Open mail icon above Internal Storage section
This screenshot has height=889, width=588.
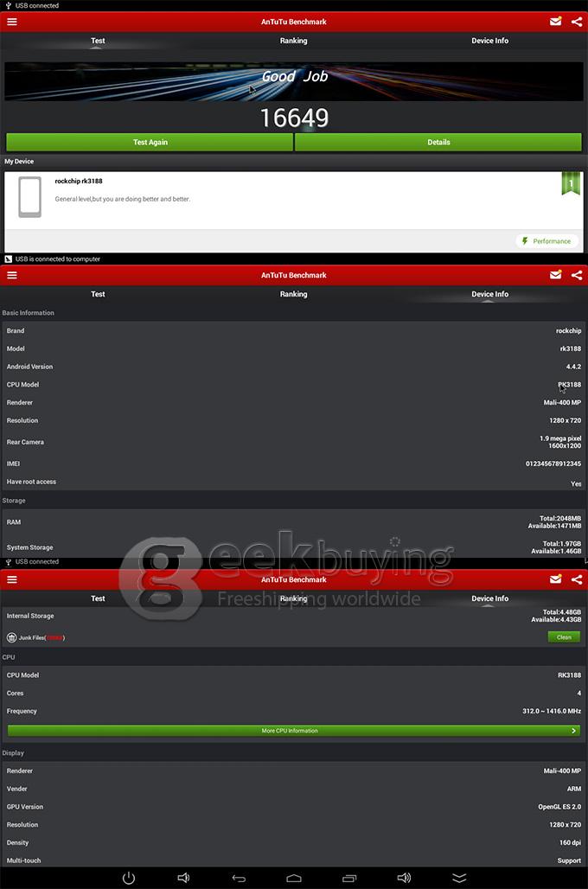click(556, 579)
